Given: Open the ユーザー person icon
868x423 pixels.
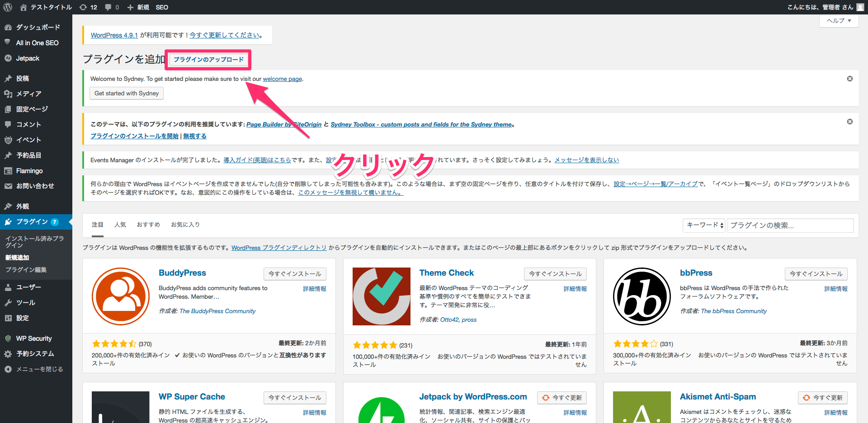Looking at the screenshot, I should [8, 287].
